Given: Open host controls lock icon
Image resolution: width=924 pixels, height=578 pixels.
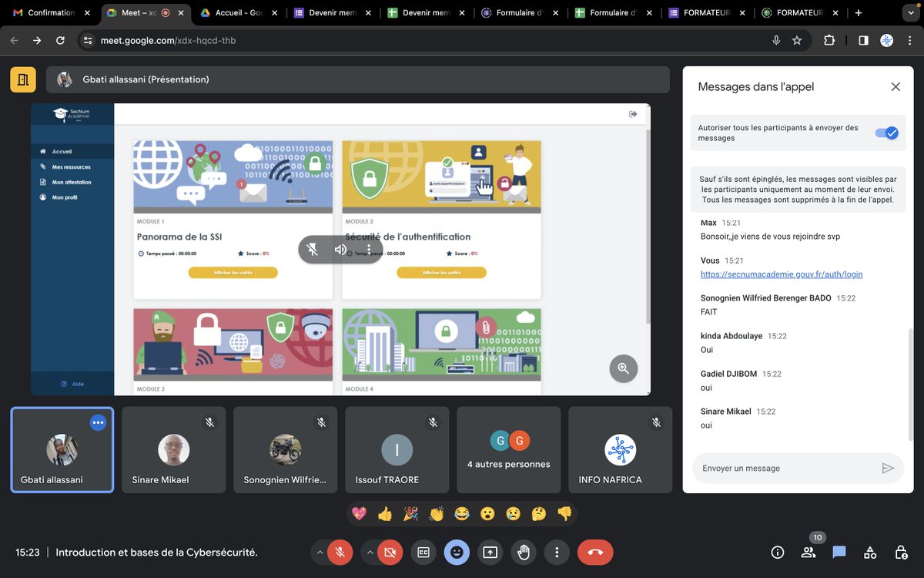Looking at the screenshot, I should (x=901, y=552).
